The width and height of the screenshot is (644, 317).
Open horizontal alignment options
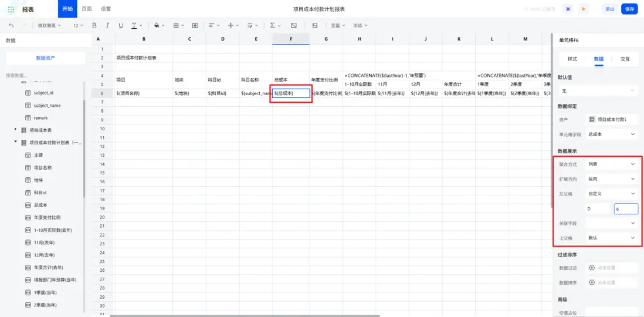[213, 25]
